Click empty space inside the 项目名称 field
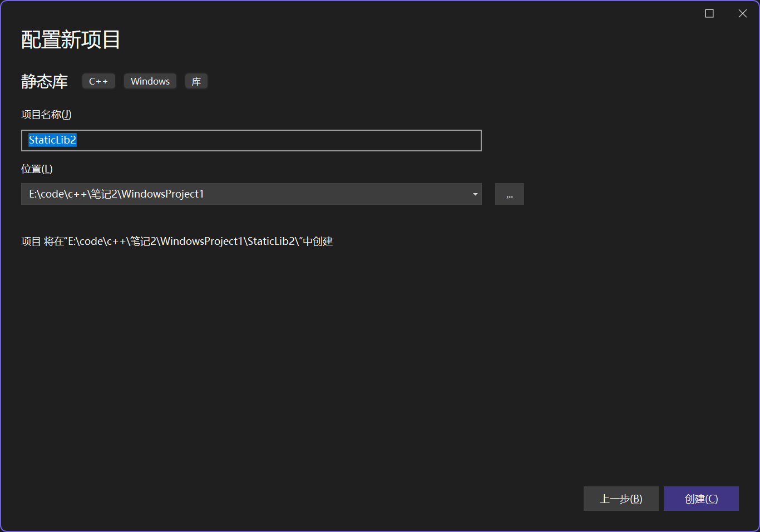The height and width of the screenshot is (532, 760). [x=278, y=140]
